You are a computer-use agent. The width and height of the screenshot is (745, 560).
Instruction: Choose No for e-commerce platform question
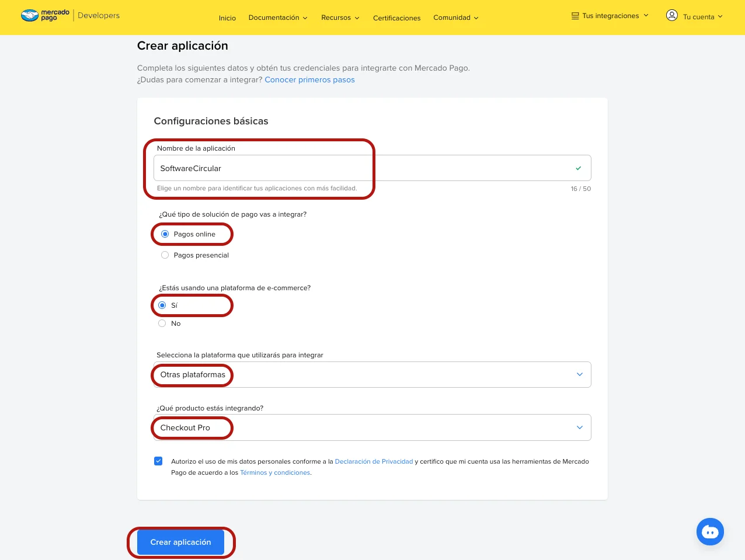162,324
